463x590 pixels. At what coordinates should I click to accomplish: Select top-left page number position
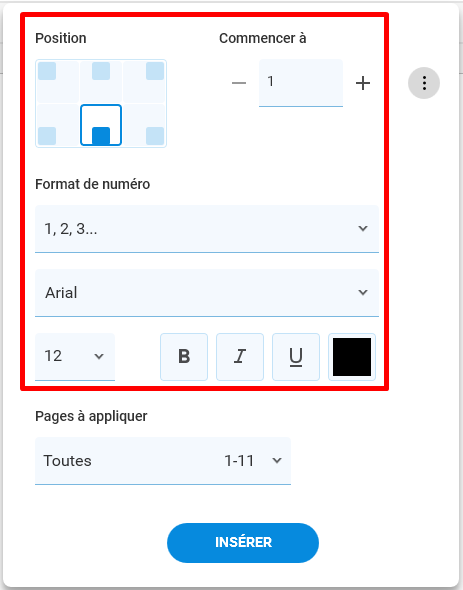[58, 82]
